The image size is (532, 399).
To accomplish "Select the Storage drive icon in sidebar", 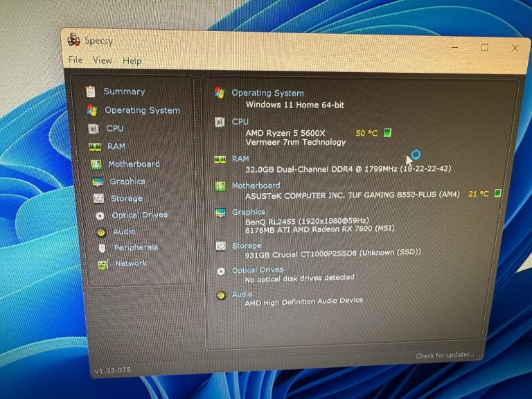I will (x=98, y=199).
